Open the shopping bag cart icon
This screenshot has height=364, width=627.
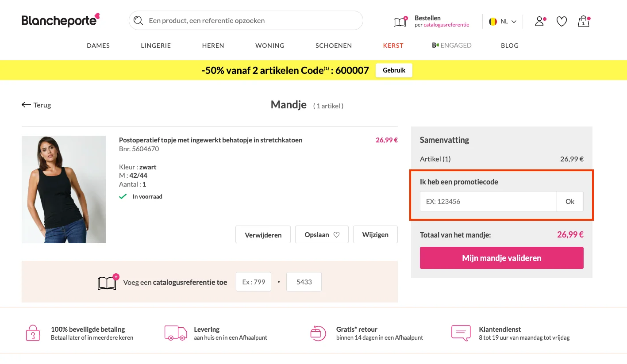click(583, 21)
